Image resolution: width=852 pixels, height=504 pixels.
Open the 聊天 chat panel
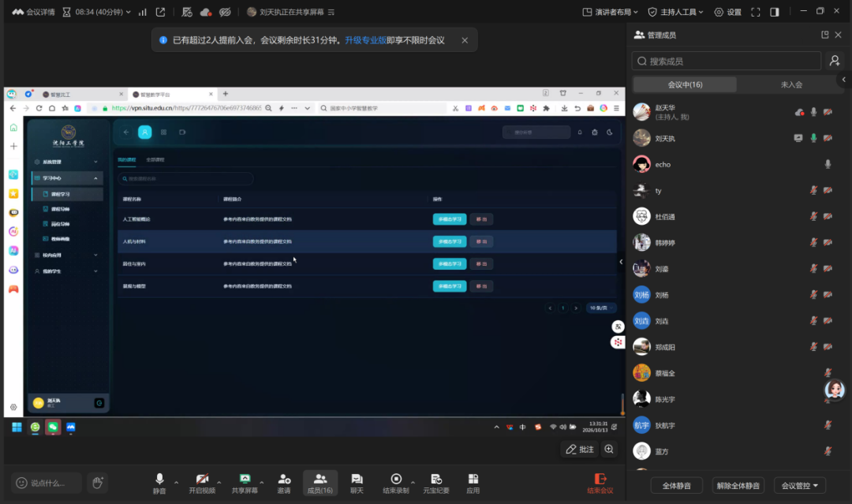point(357,483)
